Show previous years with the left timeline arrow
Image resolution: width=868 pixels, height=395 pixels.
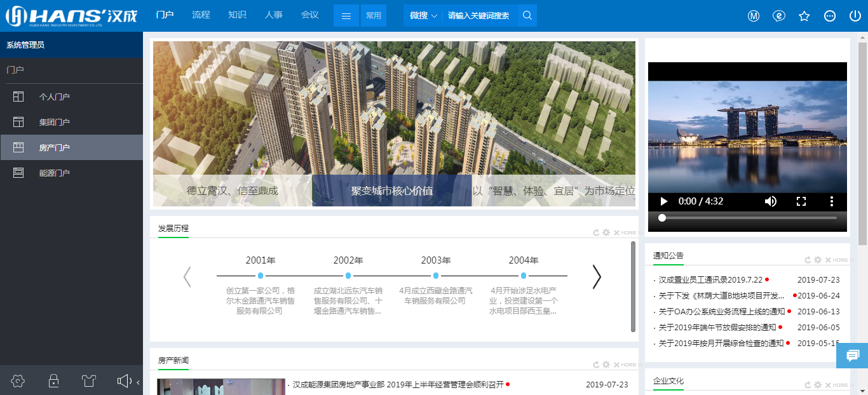[x=187, y=276]
